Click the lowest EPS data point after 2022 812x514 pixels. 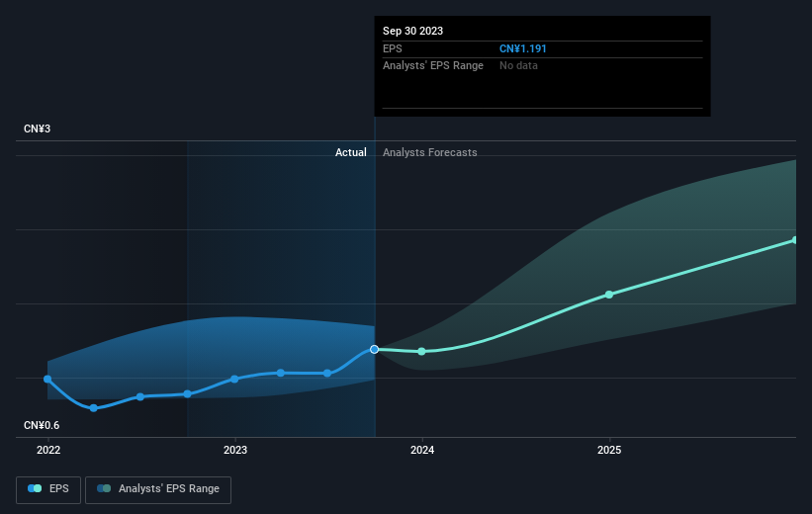pos(94,408)
